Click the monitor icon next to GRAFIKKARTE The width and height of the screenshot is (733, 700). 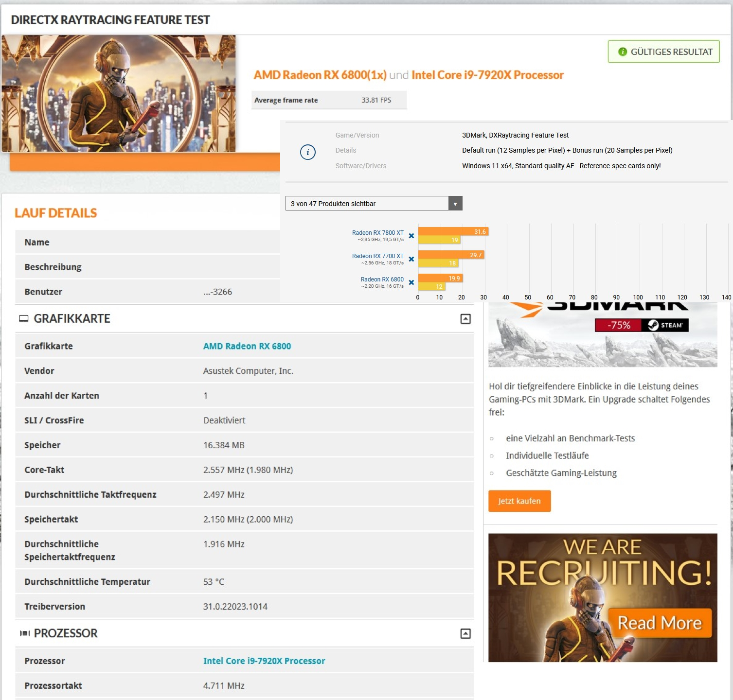coord(23,319)
